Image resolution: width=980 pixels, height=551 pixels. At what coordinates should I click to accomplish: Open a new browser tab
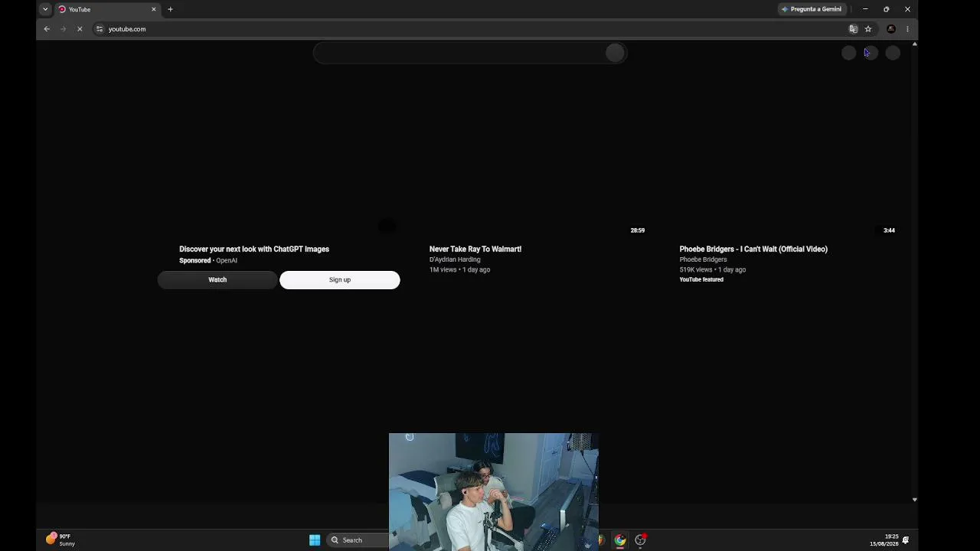tap(170, 9)
